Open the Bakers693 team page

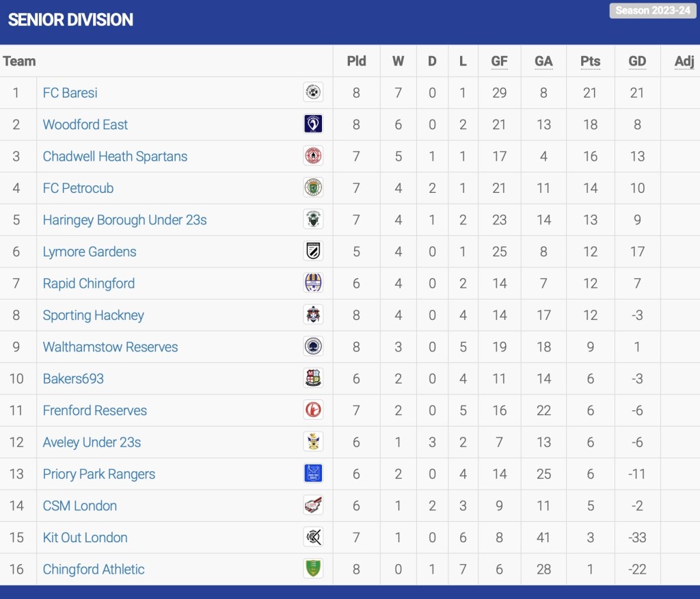[x=73, y=379]
